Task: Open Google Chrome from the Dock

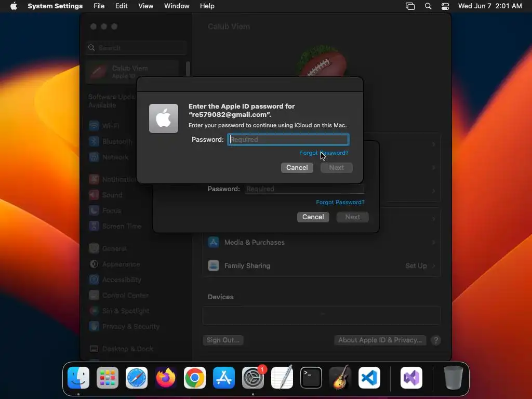Action: [195, 378]
